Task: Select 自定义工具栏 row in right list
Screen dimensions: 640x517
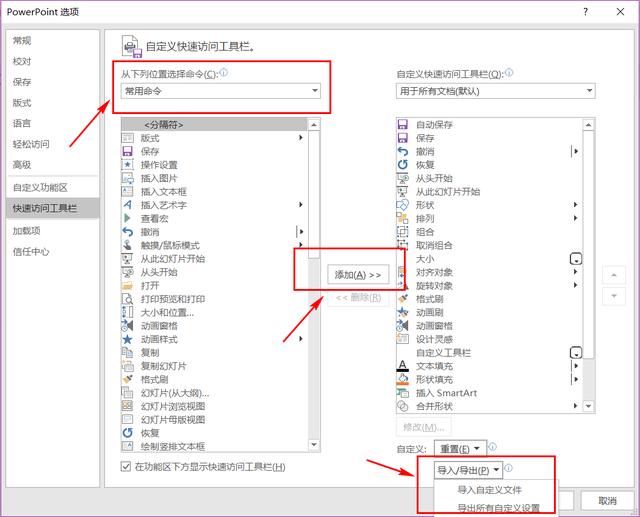Action: tap(489, 353)
